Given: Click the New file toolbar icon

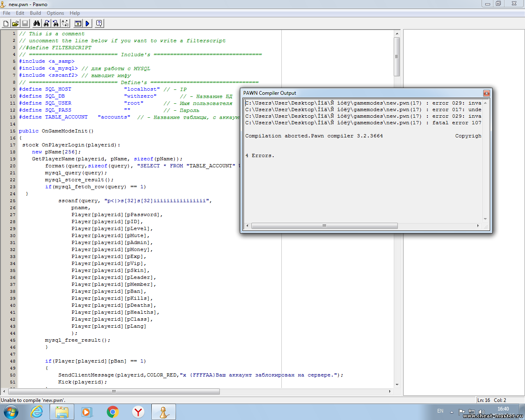Looking at the screenshot, I should 6,24.
